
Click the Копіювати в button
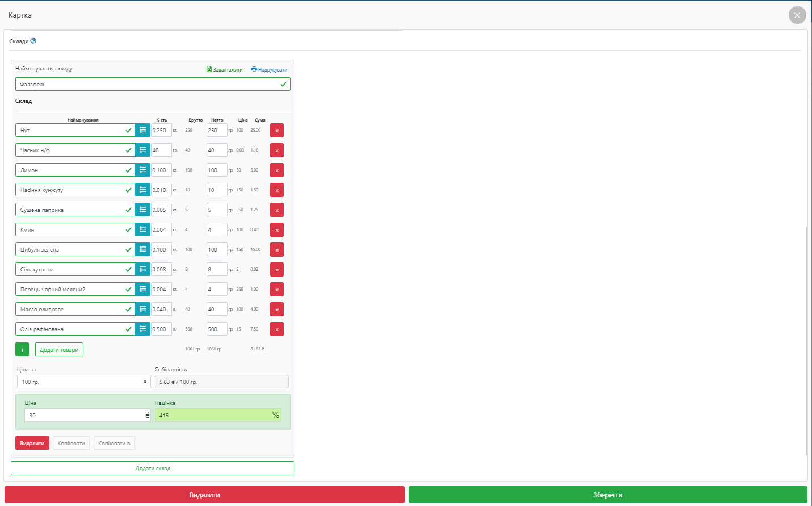pyautogui.click(x=114, y=444)
